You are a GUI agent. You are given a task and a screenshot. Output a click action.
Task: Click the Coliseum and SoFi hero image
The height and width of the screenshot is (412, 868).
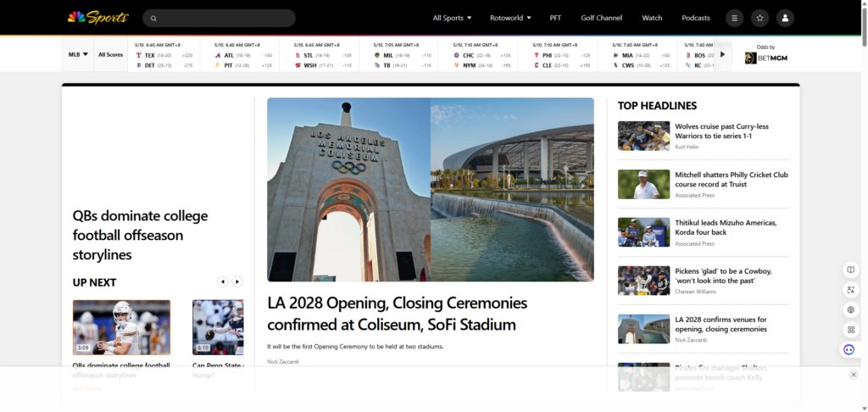pyautogui.click(x=430, y=189)
